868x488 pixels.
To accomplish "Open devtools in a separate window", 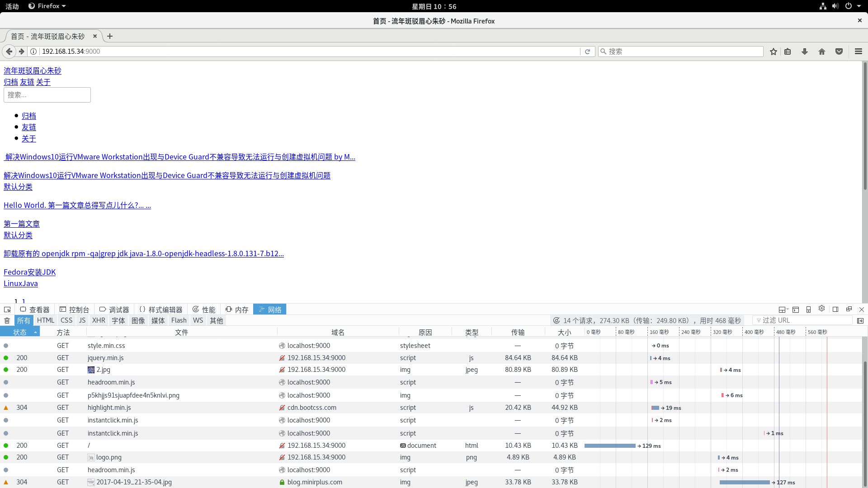I will [849, 309].
